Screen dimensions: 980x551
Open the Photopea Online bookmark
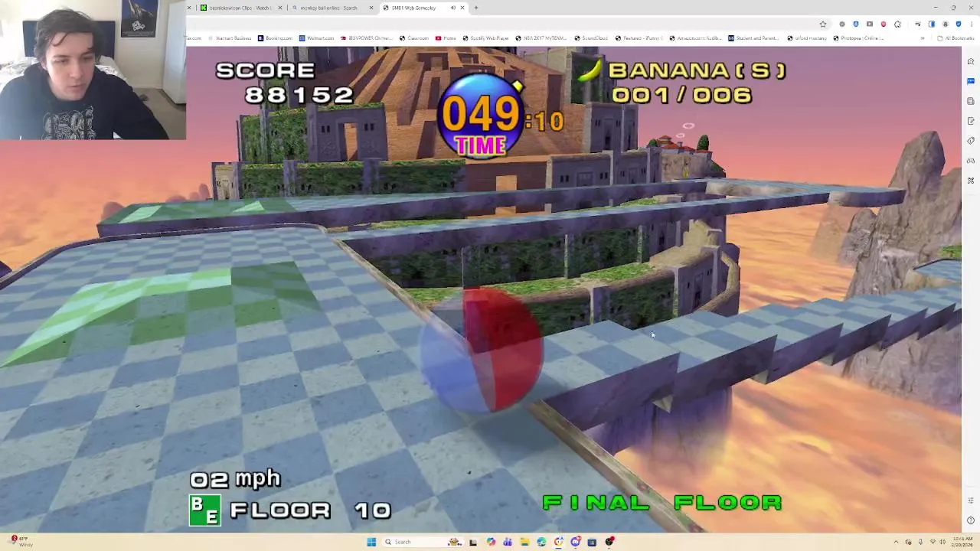point(859,38)
